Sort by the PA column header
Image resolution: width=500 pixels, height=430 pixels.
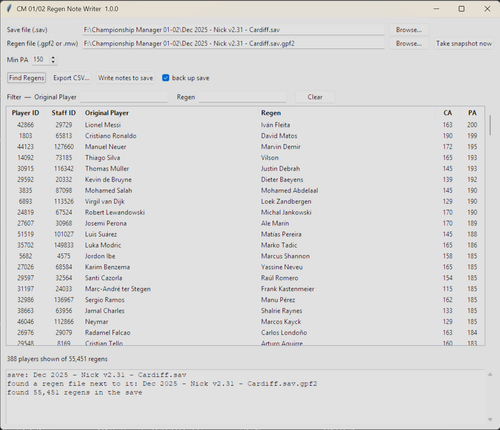click(x=472, y=113)
